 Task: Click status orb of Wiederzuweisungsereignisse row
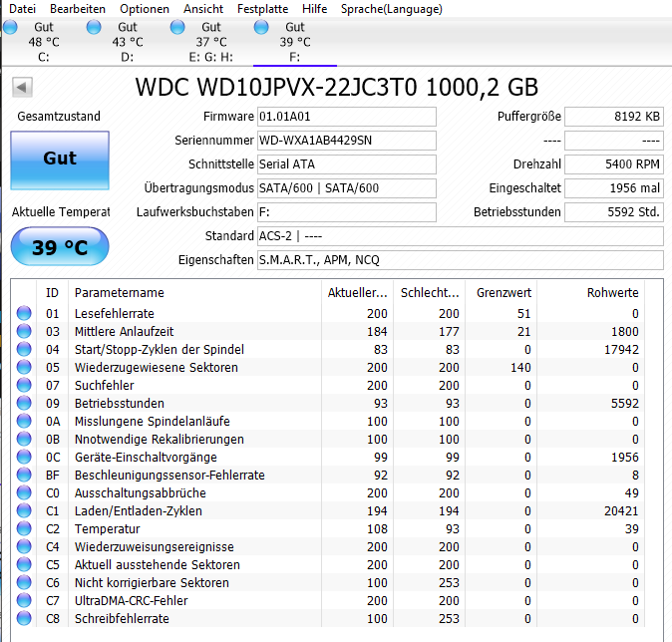24,547
